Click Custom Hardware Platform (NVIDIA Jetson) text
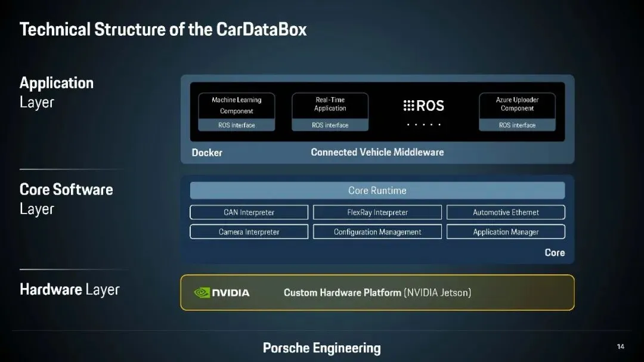This screenshot has height=362, width=644. pyautogui.click(x=377, y=293)
